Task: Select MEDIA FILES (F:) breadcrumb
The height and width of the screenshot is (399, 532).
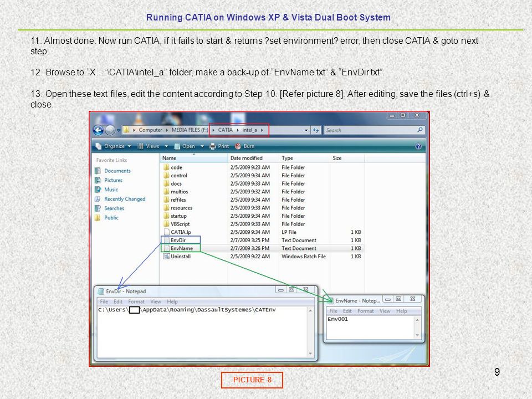Action: 190,130
